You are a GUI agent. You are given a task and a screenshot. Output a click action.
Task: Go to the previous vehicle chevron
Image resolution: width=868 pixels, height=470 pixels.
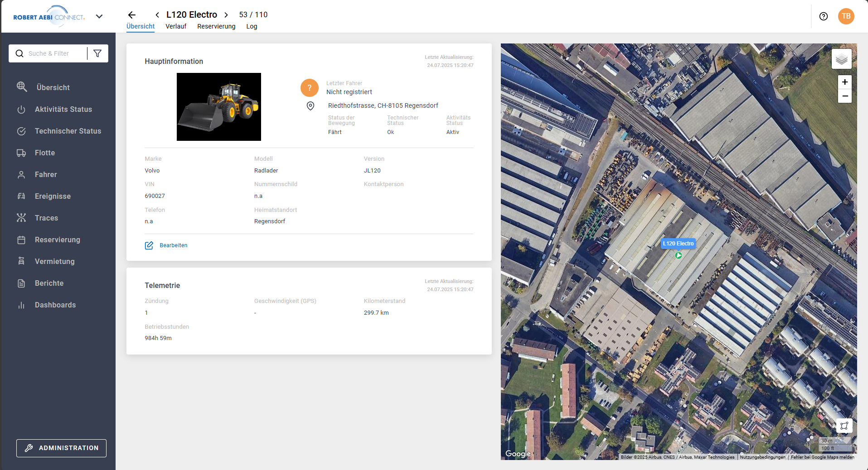click(x=157, y=15)
